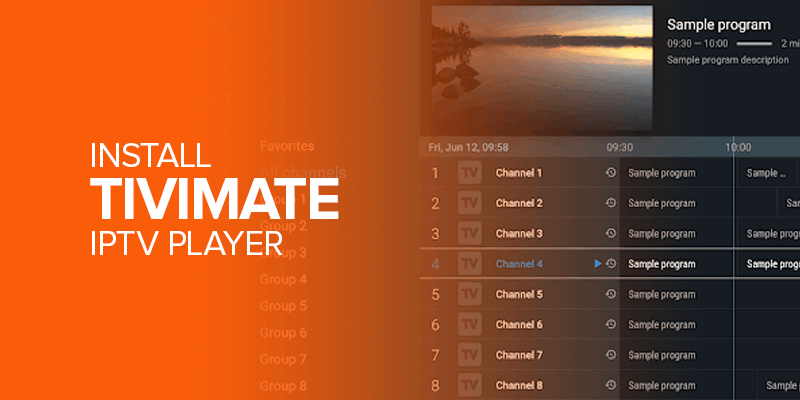The height and width of the screenshot is (400, 800).
Task: Select the Channel 7 name
Action: tap(519, 355)
